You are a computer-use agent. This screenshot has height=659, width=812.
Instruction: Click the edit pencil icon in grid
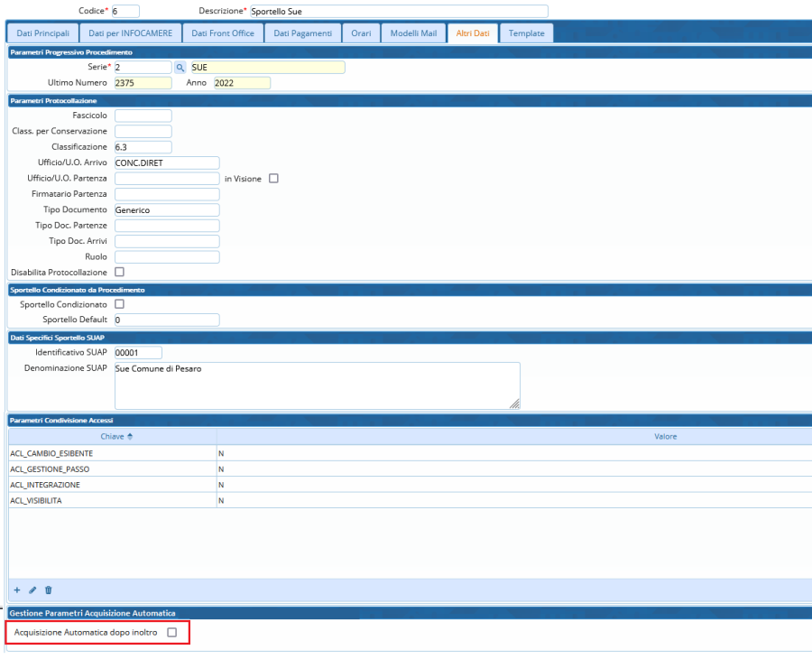point(32,590)
